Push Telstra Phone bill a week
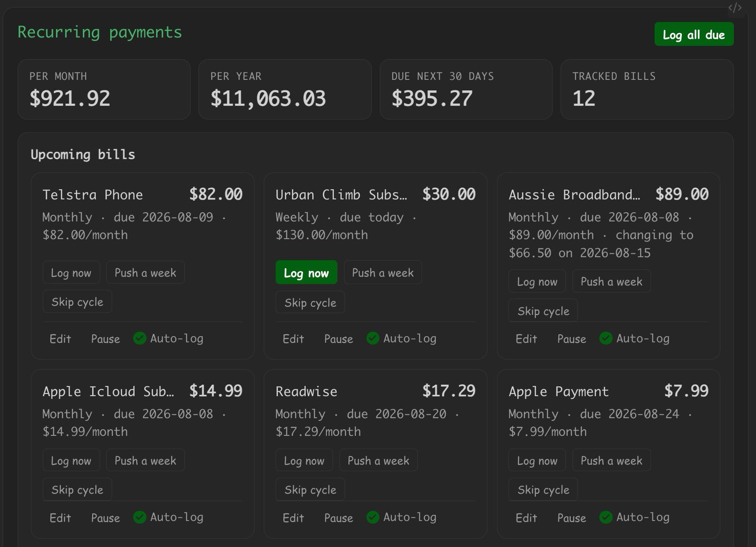 coord(145,272)
